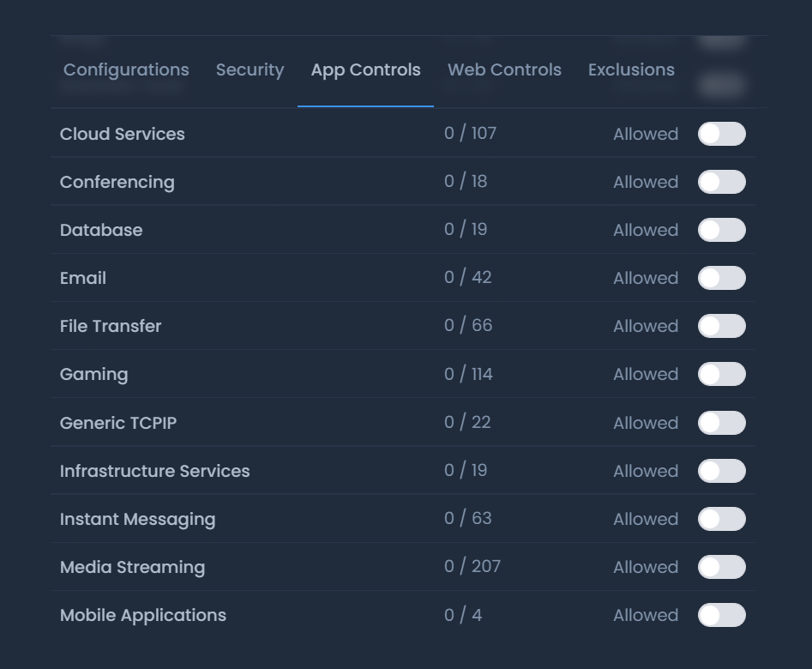The height and width of the screenshot is (669, 812).
Task: Flip the Instant Messaging toggle
Action: pyautogui.click(x=721, y=519)
